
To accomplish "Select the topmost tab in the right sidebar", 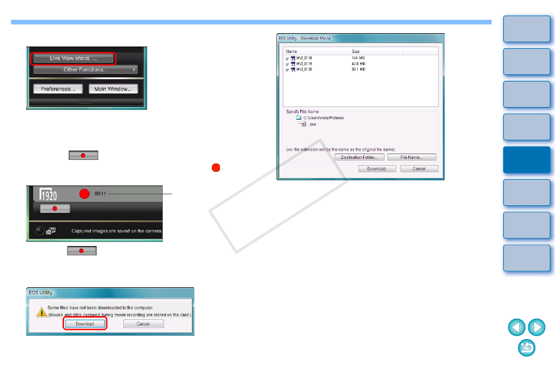I will point(526,28).
